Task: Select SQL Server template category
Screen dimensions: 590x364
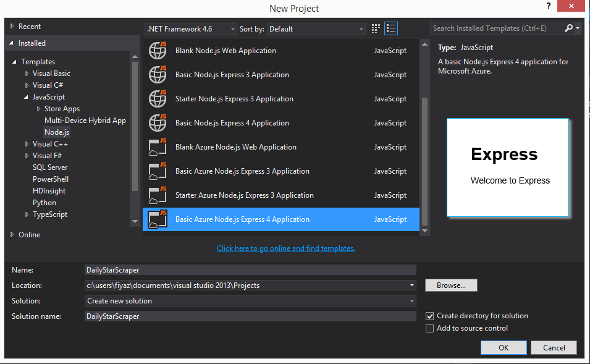Action: point(50,167)
